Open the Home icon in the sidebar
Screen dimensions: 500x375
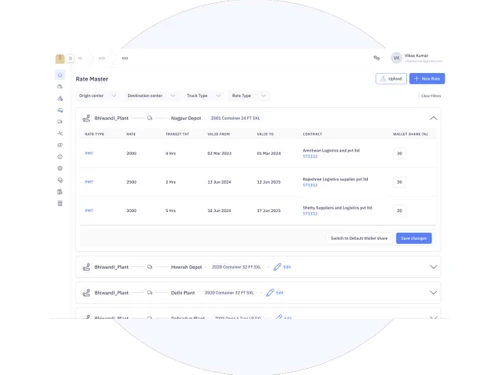(x=60, y=75)
